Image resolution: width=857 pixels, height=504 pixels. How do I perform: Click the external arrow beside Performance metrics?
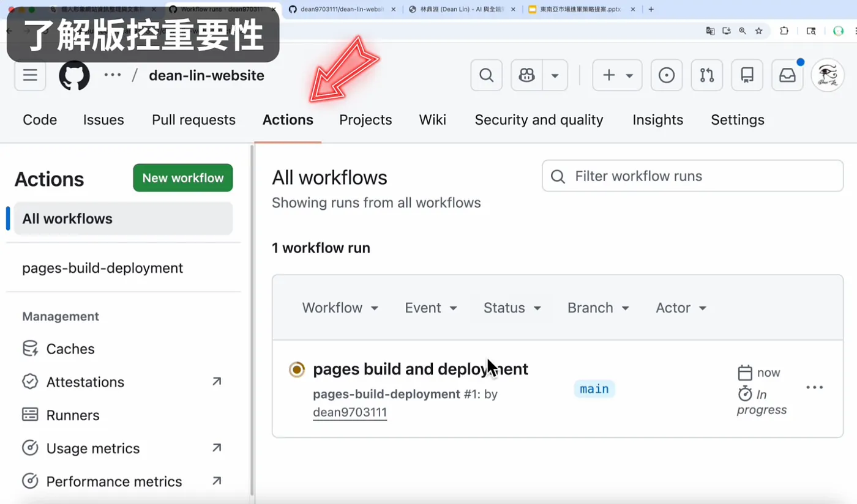[x=217, y=481]
